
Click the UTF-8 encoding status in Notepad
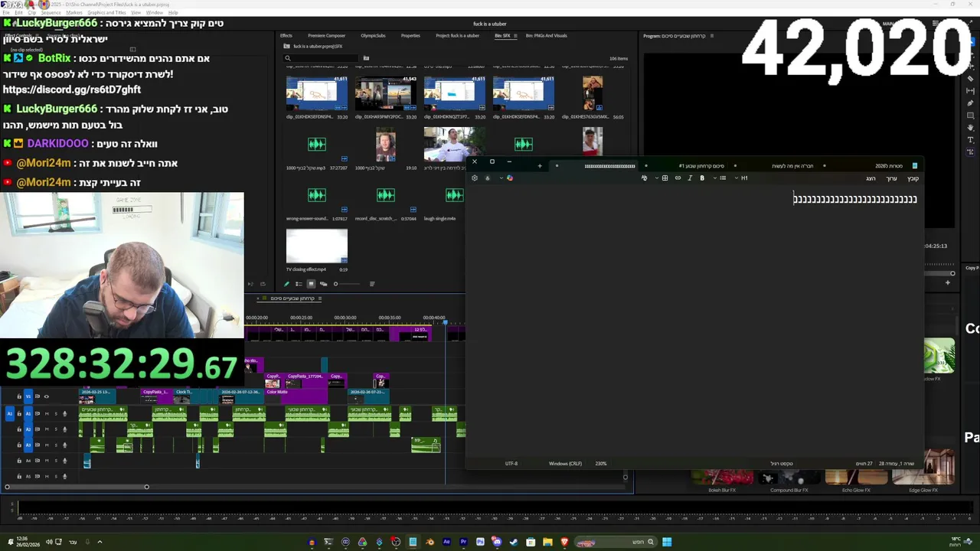pos(511,463)
